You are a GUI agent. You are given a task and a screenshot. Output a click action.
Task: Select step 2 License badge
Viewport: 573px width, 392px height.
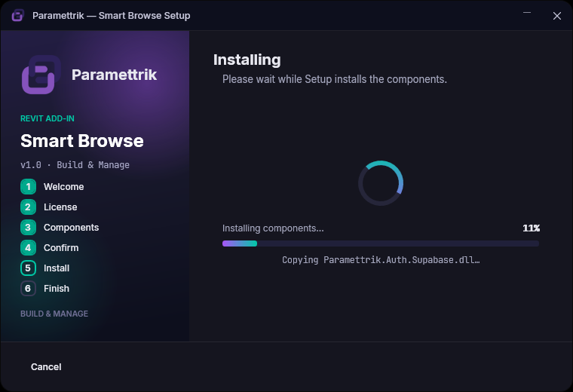coord(28,207)
